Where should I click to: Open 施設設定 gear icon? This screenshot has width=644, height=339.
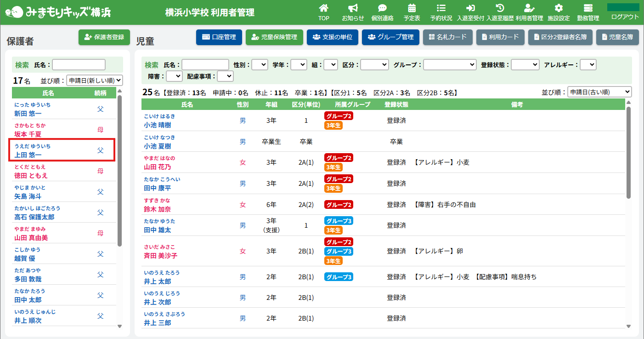[559, 8]
